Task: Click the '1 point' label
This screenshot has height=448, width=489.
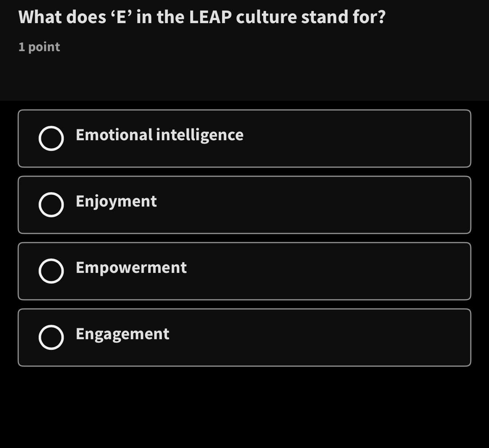Action: (x=39, y=47)
